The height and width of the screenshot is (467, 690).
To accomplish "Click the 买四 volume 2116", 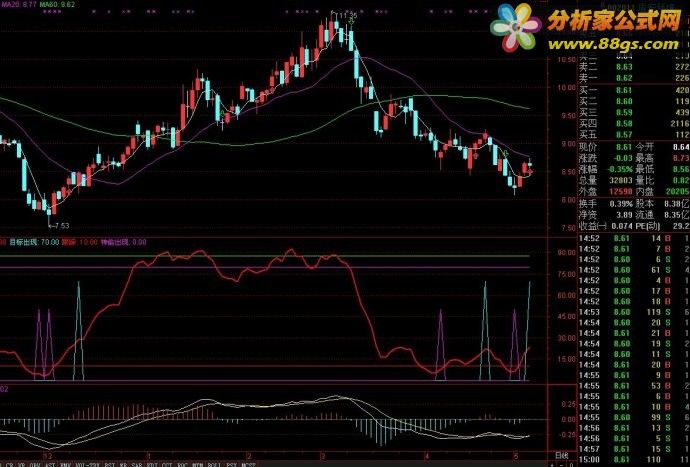I will 680,124.
